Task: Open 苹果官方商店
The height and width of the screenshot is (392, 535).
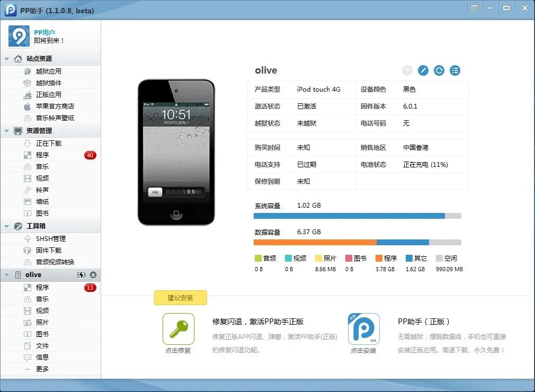Action: [x=50, y=106]
